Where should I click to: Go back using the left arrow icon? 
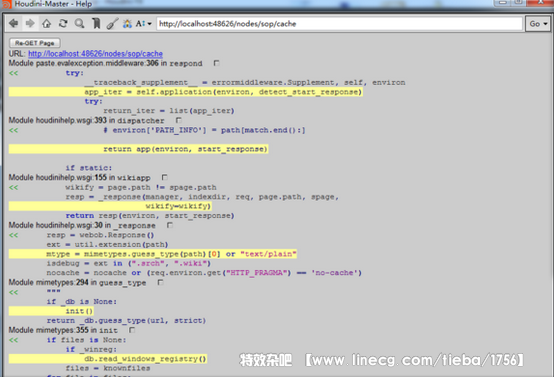(13, 23)
